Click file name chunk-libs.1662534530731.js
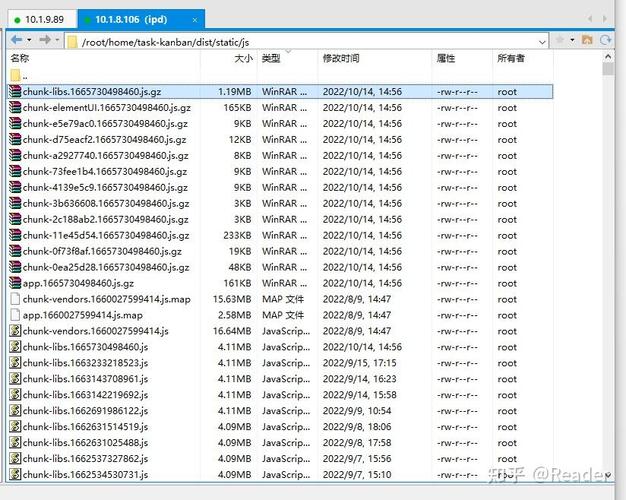This screenshot has height=500, width=626. tap(85, 475)
